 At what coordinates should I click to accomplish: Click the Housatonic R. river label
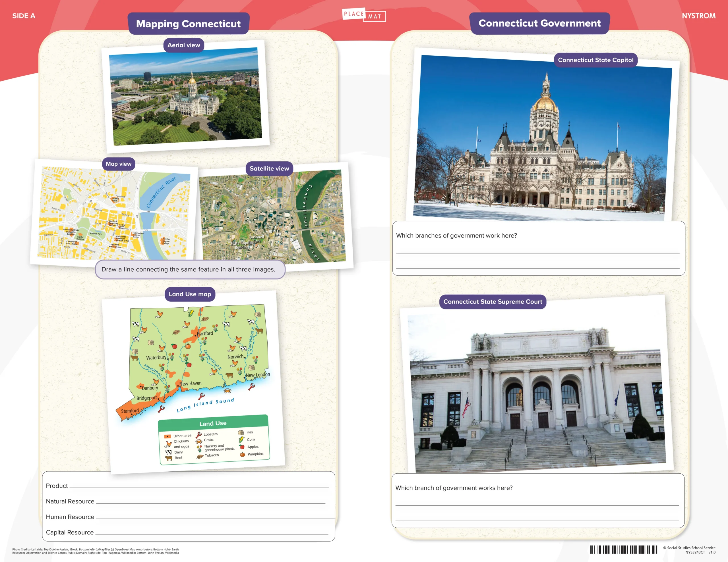pos(154,372)
